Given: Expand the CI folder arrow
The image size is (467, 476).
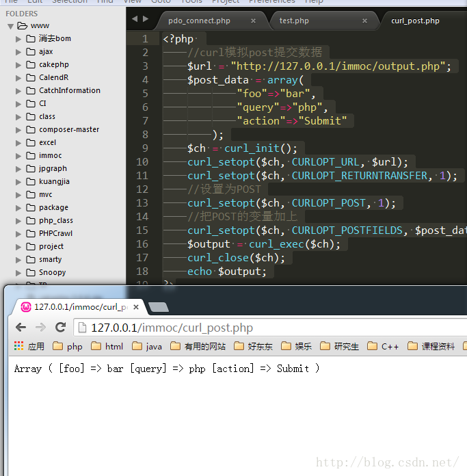Looking at the screenshot, I should (18, 104).
